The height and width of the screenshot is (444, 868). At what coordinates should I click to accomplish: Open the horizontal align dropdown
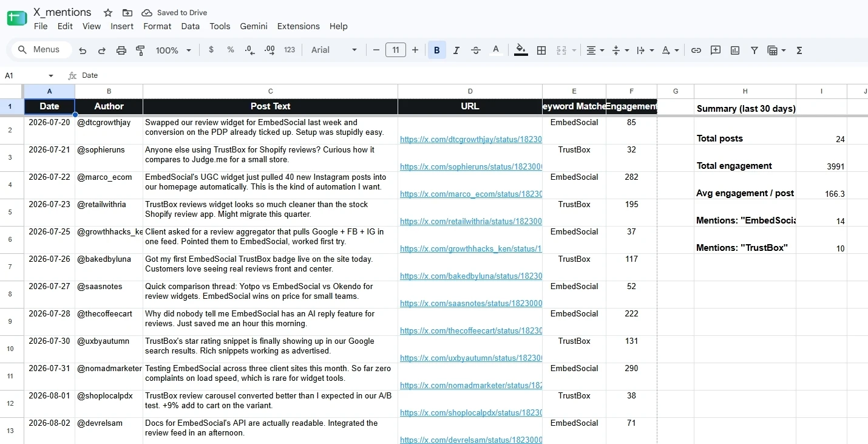[595, 50]
